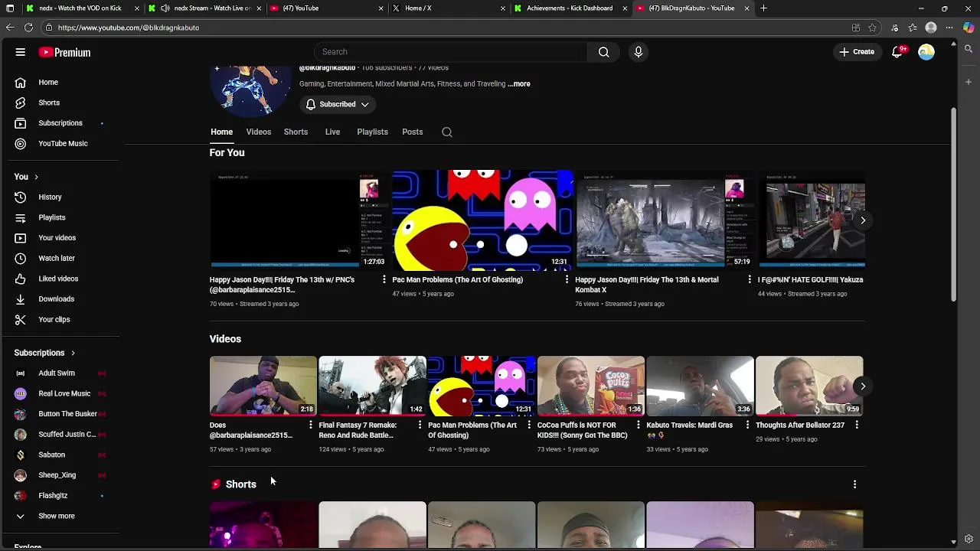Viewport: 980px width, 551px height.
Task: Click the Create button
Action: [x=857, y=52]
